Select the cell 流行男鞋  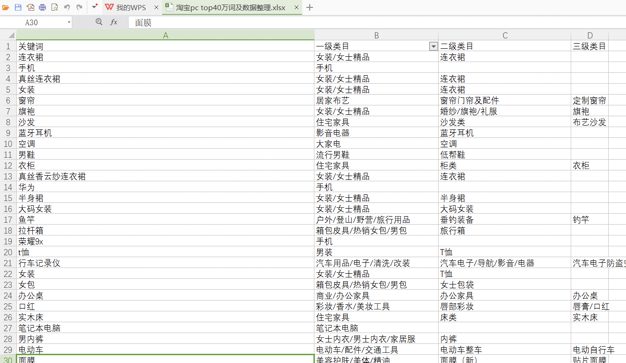(x=376, y=155)
